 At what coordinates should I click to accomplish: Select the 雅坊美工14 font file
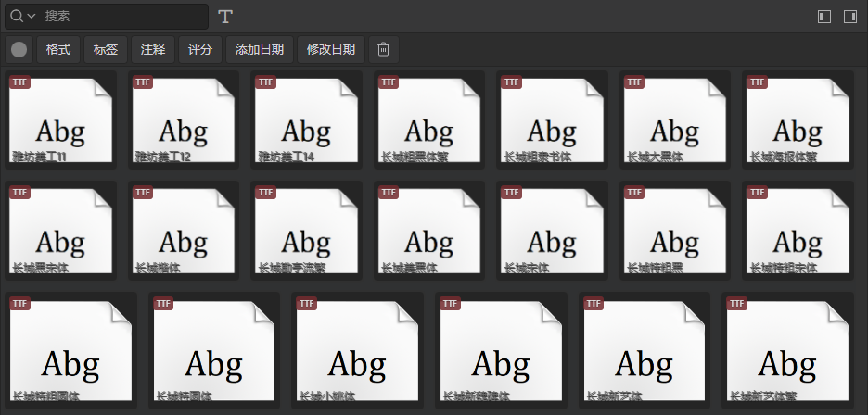pos(306,119)
